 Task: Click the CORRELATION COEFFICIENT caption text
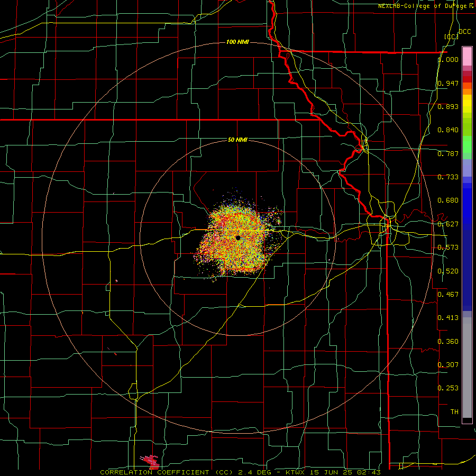pyautogui.click(x=154, y=472)
